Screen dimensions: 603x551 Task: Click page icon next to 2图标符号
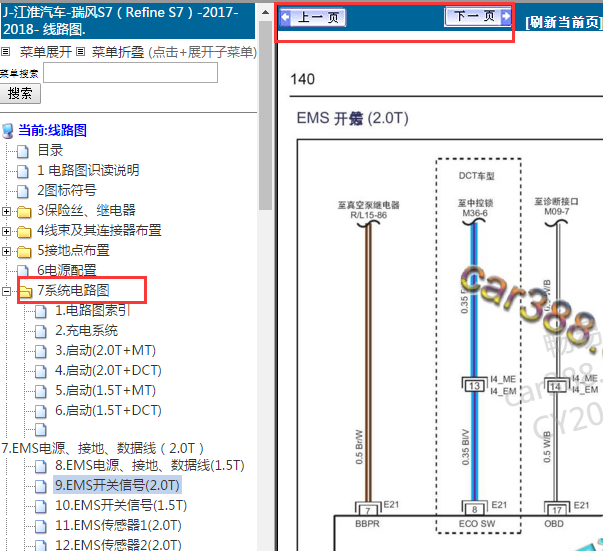pos(23,191)
